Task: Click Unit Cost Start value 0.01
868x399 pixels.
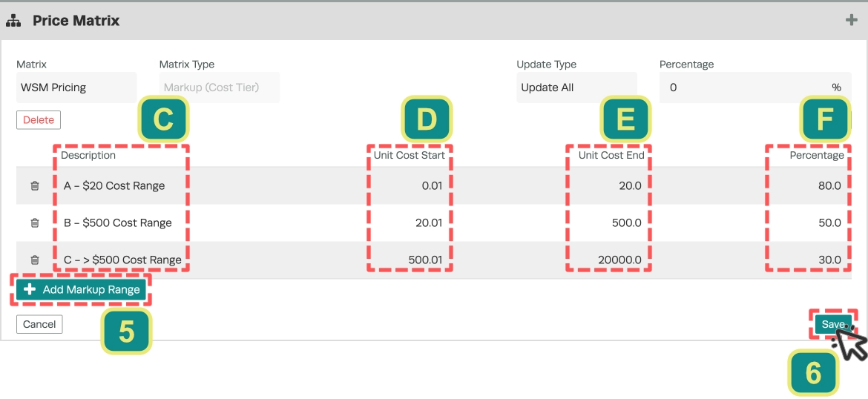Action: coord(432,186)
